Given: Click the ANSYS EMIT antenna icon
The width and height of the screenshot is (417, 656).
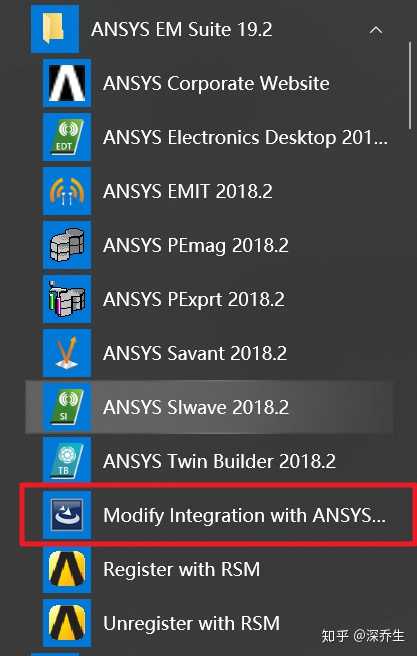Looking at the screenshot, I should pyautogui.click(x=67, y=191).
